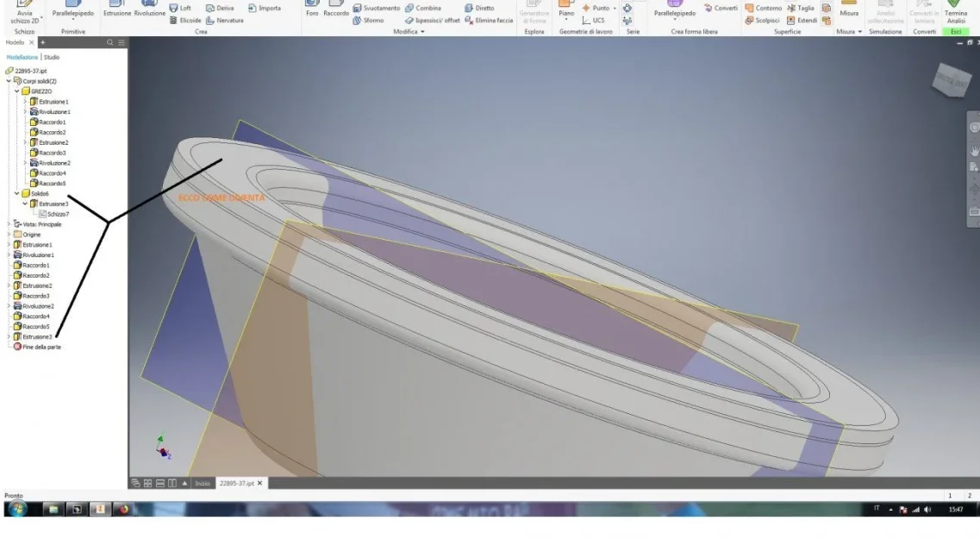Select the Taglia trim tool

click(801, 8)
